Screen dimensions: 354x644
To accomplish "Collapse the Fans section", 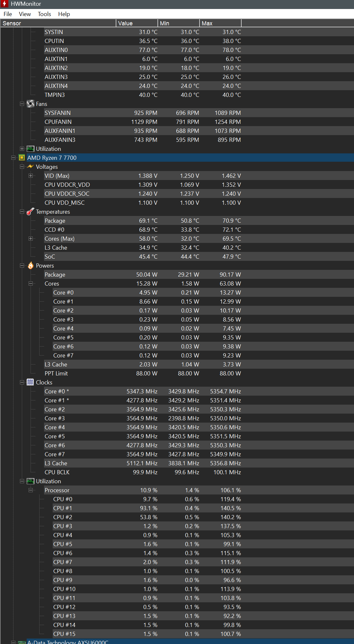I will (x=22, y=104).
